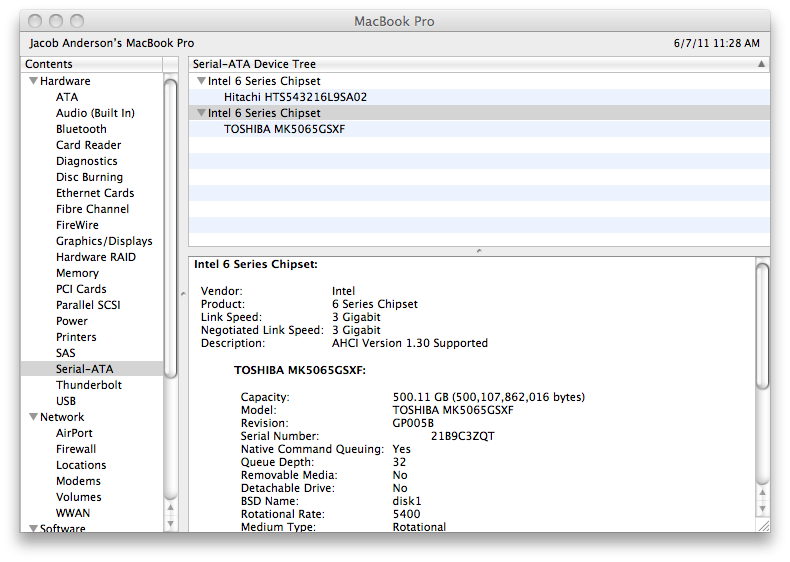The image size is (790, 562).
Task: Select ATA in the Contents list
Action: [x=67, y=97]
